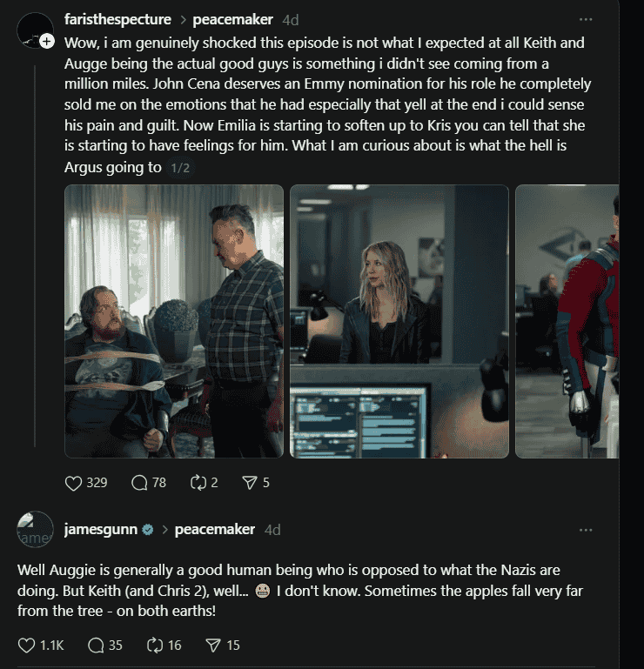Open jamesgunn's profile avatar
Viewport: 644px width, 669px height.
36,530
